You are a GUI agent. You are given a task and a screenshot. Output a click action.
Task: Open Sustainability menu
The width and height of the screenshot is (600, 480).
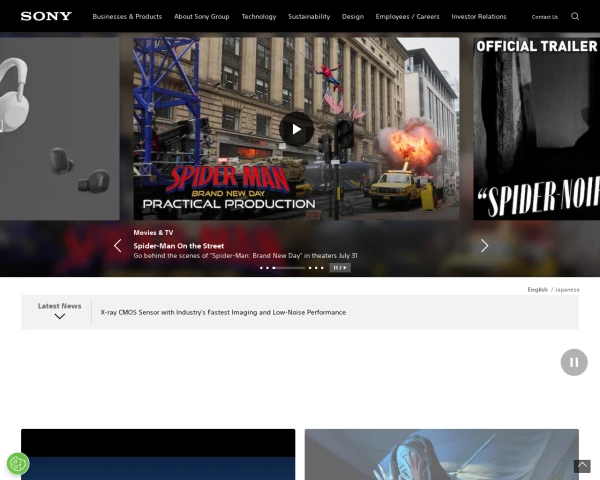pos(309,16)
